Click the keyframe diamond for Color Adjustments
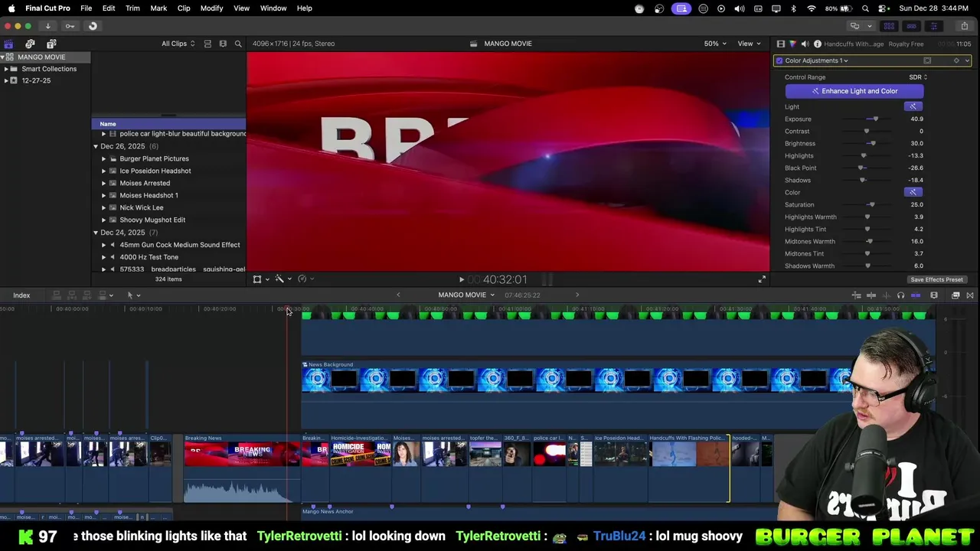Image resolution: width=980 pixels, height=551 pixels. 955,60
